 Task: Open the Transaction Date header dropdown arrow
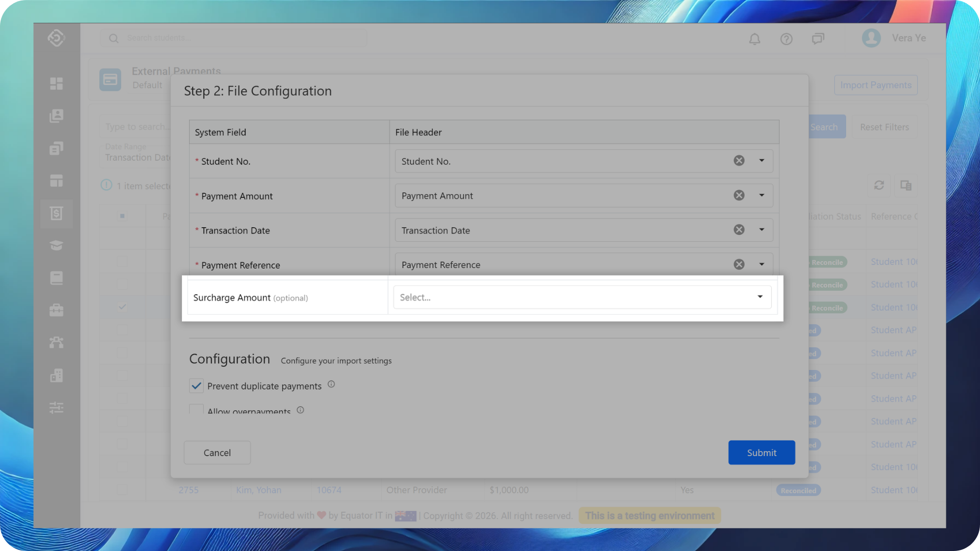click(x=762, y=230)
